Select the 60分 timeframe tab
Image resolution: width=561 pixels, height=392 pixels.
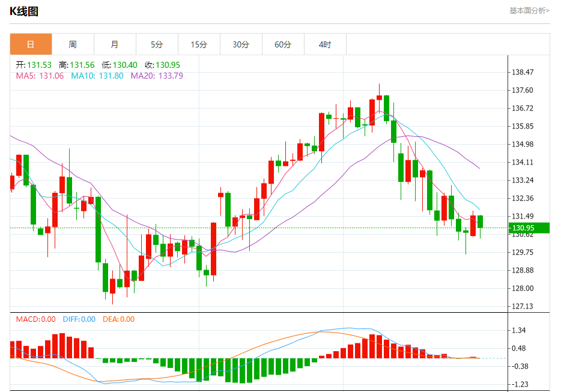pyautogui.click(x=283, y=44)
